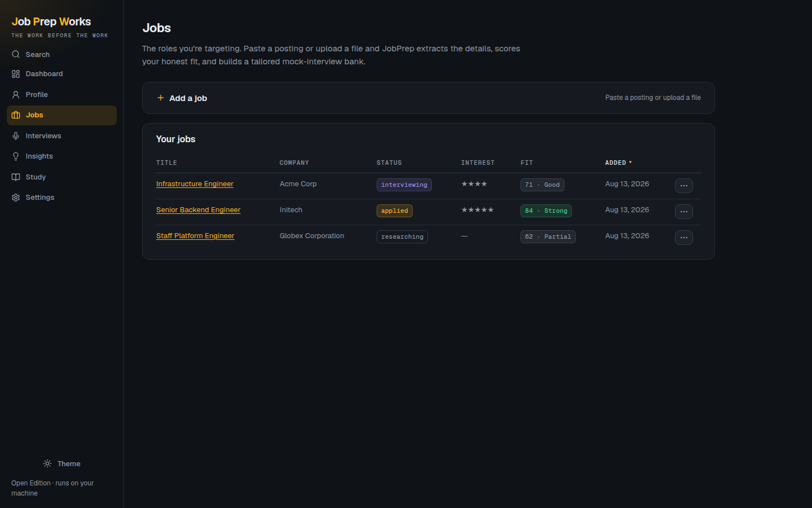Click the Job Prep Works logo
The width and height of the screenshot is (812, 508).
point(51,21)
